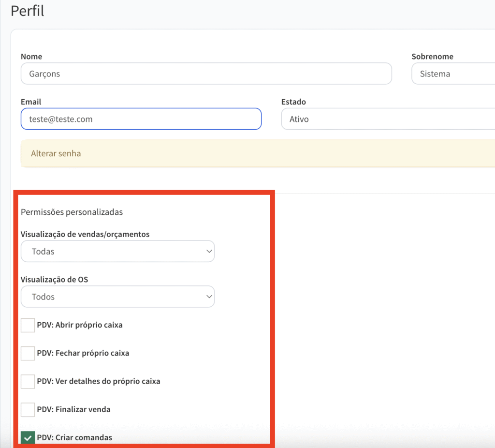
Task: Click the Estado field label
Action: pos(293,102)
